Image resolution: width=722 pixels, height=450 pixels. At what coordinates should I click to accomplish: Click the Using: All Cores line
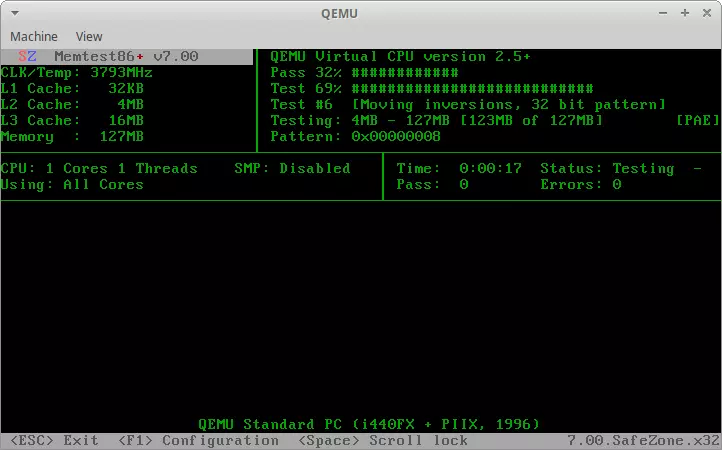click(72, 185)
